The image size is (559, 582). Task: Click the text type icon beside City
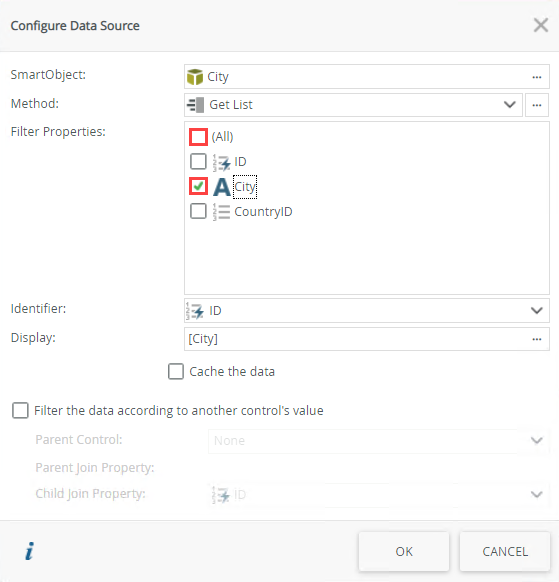tap(222, 187)
